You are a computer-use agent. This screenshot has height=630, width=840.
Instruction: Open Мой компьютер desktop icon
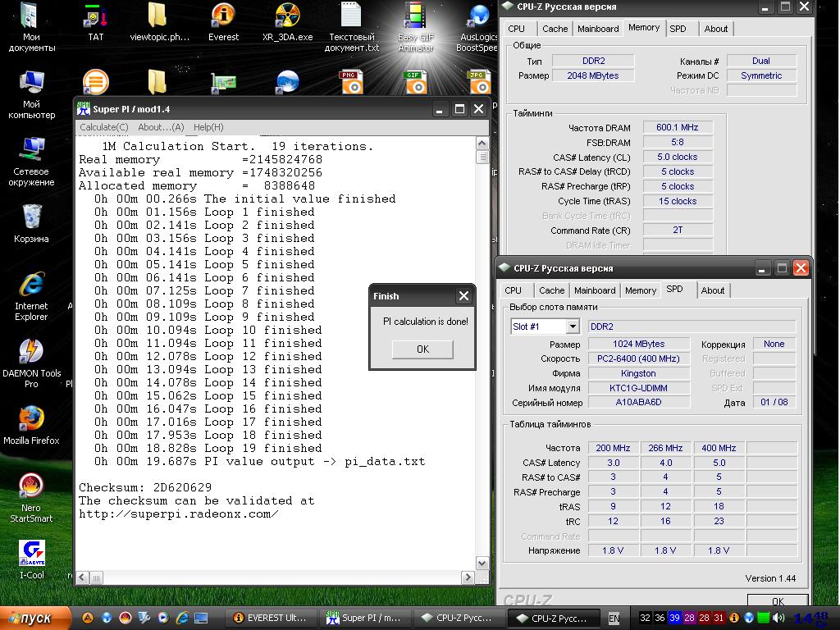pos(31,94)
